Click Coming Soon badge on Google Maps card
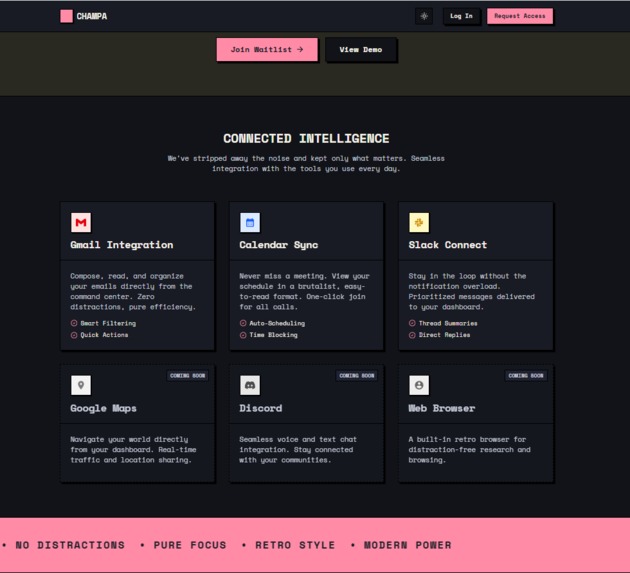Viewport: 630px width, 573px height. point(187,376)
